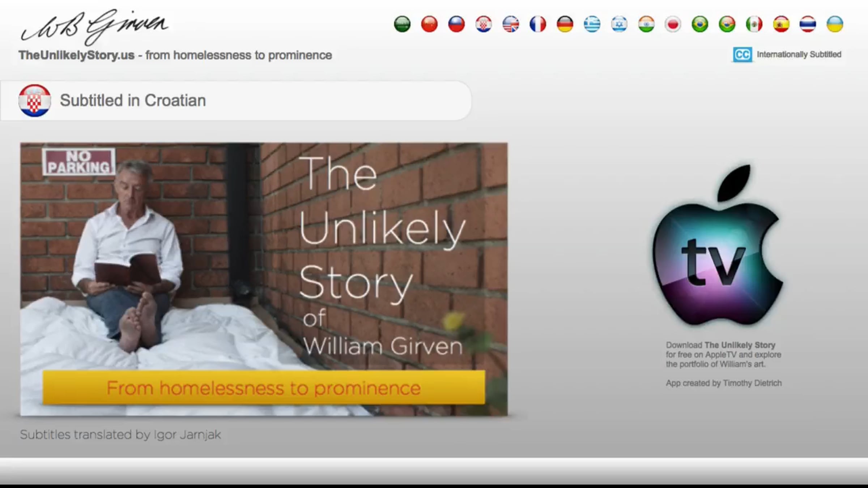This screenshot has height=488, width=868.
Task: Click the Mexican flag icon
Action: pos(754,24)
